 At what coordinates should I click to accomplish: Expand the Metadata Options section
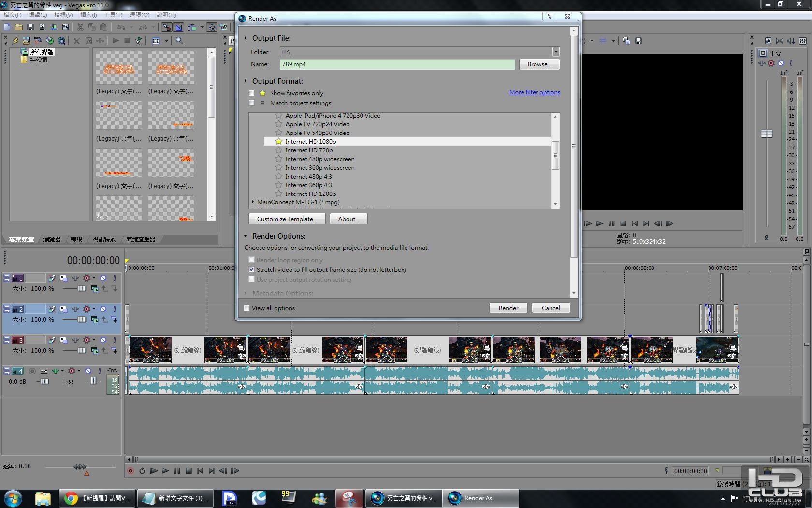click(246, 293)
